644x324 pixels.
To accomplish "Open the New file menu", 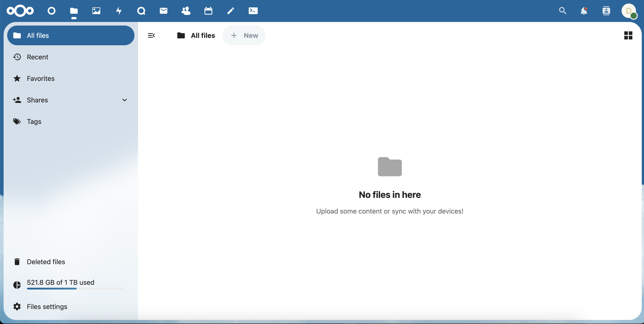I will click(x=244, y=35).
